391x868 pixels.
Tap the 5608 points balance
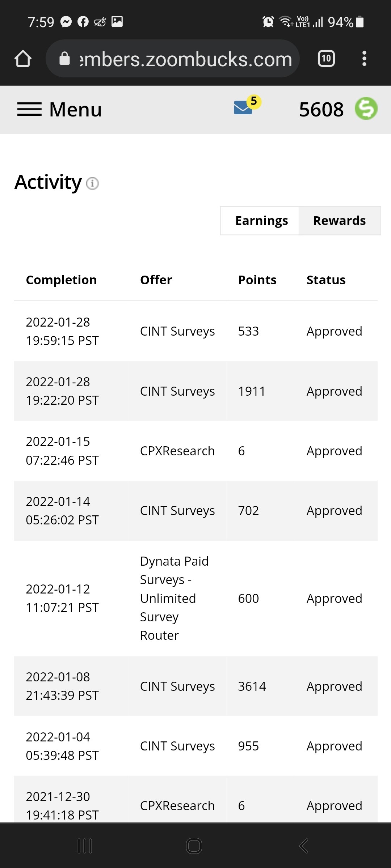tap(321, 109)
